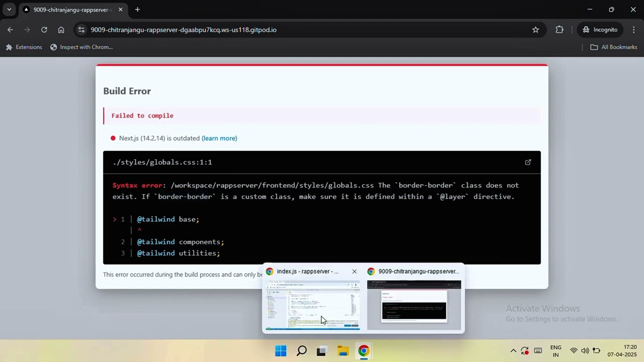View site information icon in address bar

click(82, 30)
